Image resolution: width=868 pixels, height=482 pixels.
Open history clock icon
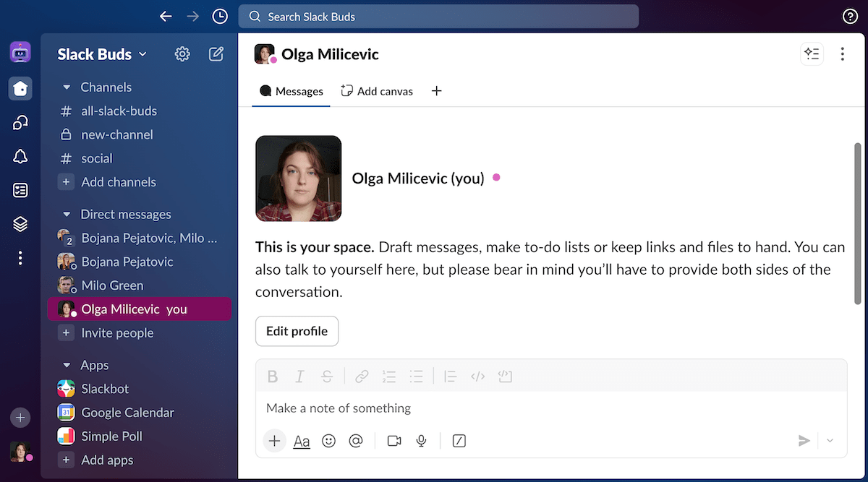[220, 16]
